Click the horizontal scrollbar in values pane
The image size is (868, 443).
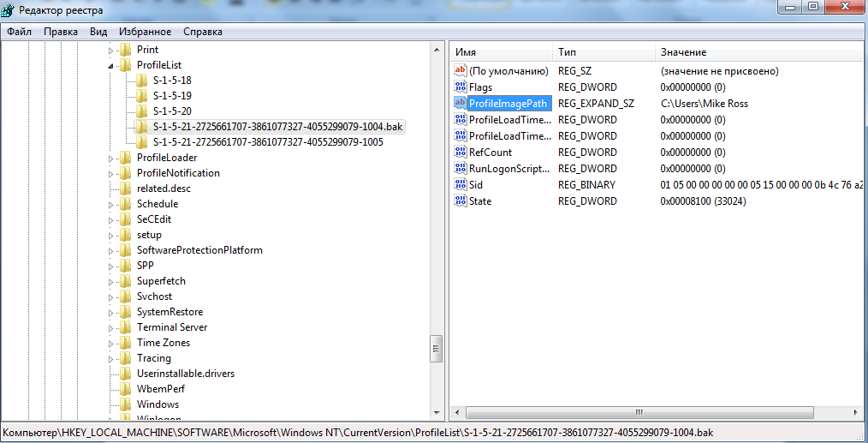pos(651,412)
